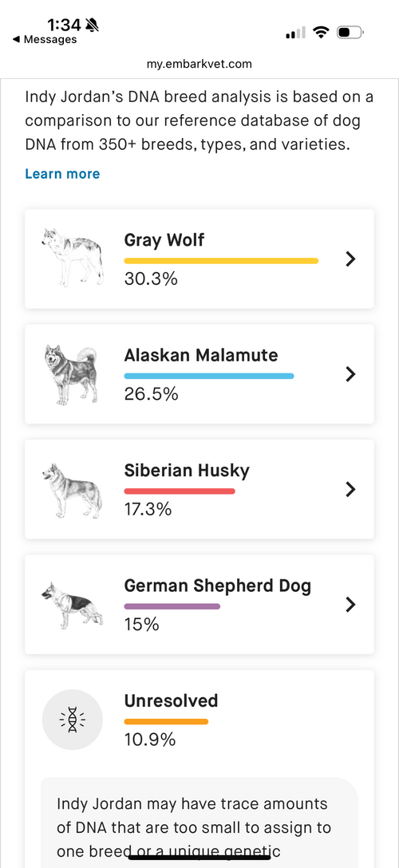Click the Unresolved DNA helix icon
Screen dimensions: 399x868
pos(73,720)
